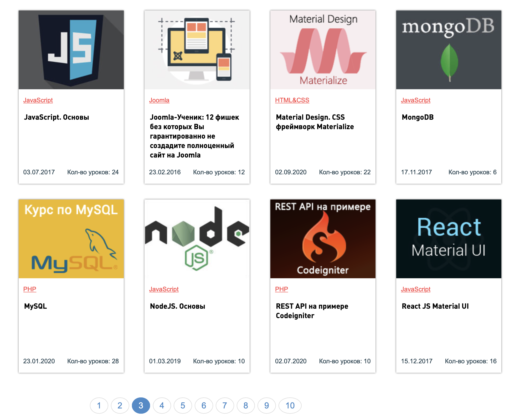515x420 pixels.
Task: Open the Codeigniter REST API thumbnail
Action: tap(323, 239)
